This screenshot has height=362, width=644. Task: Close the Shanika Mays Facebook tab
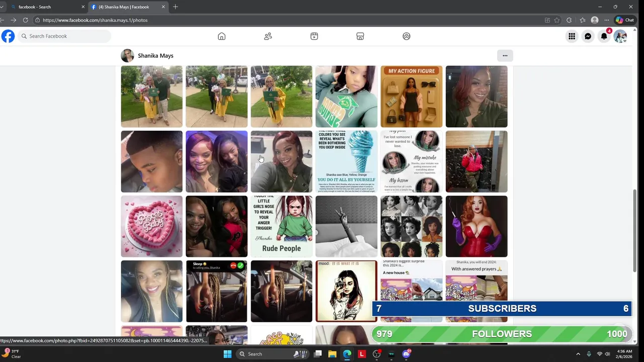[x=163, y=7]
